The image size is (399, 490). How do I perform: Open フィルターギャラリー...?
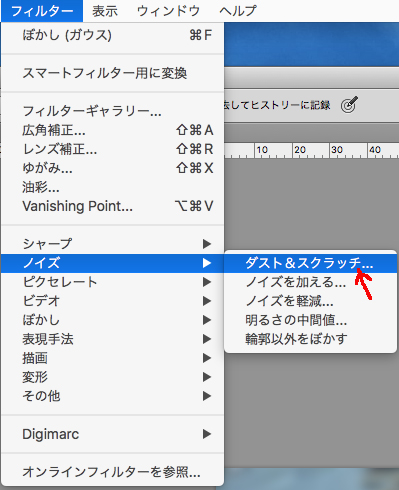[112, 111]
